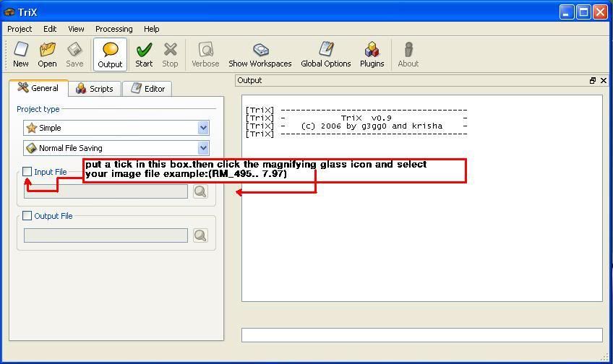Open the Edit menu
Image resolution: width=613 pixels, height=364 pixels.
coord(50,29)
